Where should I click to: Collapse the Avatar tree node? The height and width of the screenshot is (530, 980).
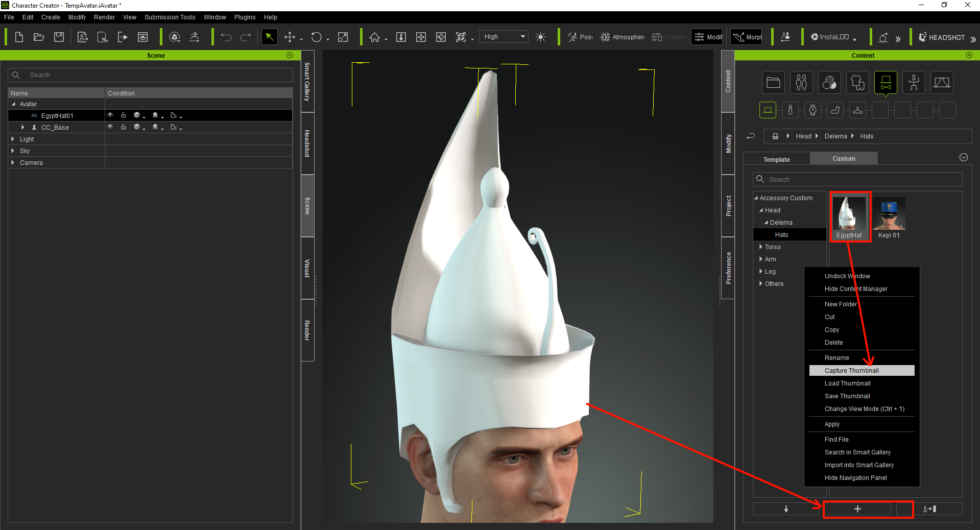pos(14,104)
